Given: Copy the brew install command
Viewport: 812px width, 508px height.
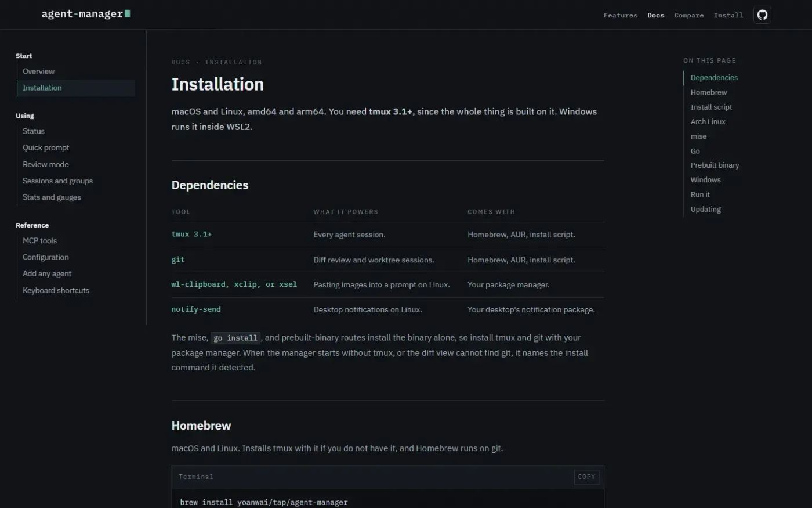Looking at the screenshot, I should coord(586,477).
